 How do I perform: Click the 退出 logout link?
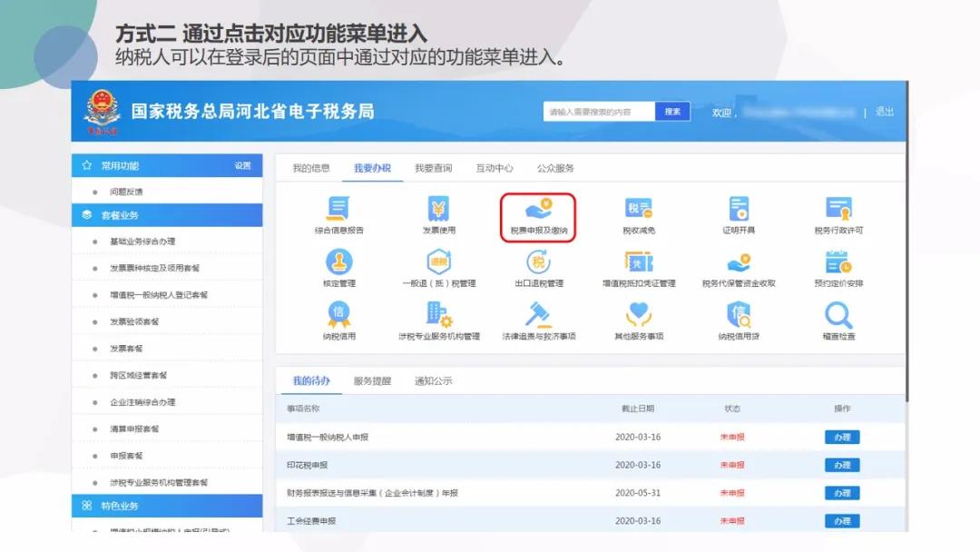pos(886,111)
